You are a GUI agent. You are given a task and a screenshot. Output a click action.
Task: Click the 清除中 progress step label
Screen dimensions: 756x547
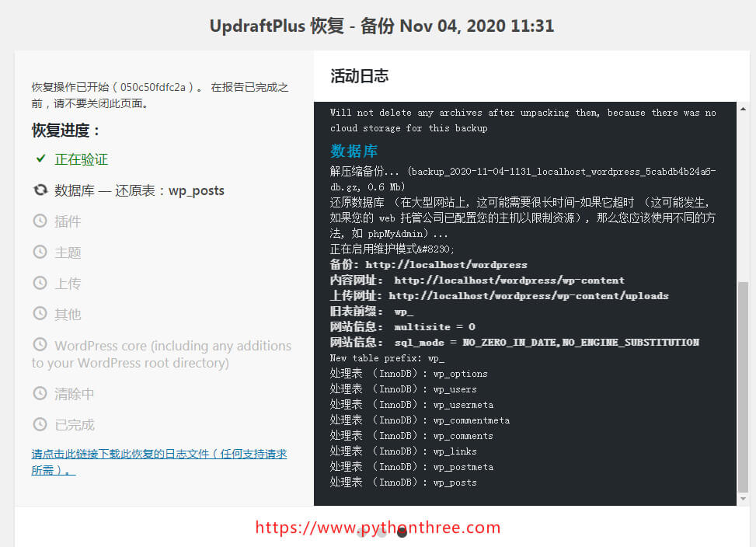click(75, 394)
